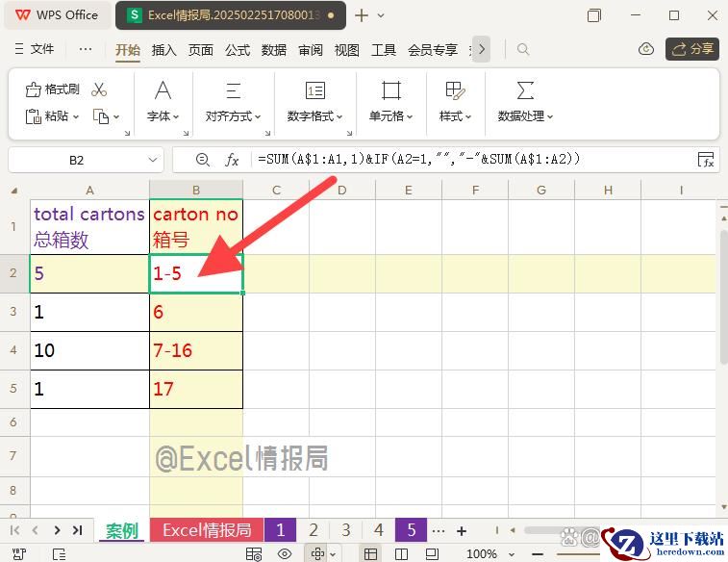Click the sheet list icon in the status bar

(x=59, y=553)
